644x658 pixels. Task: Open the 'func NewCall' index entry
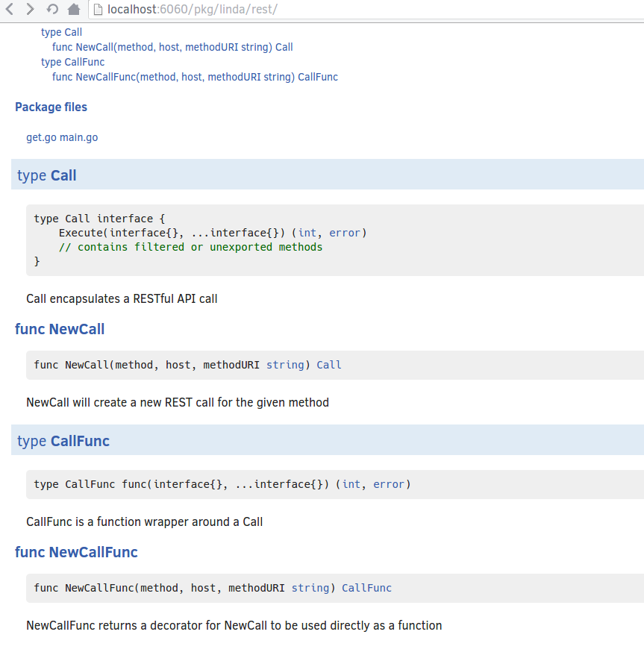coord(172,47)
